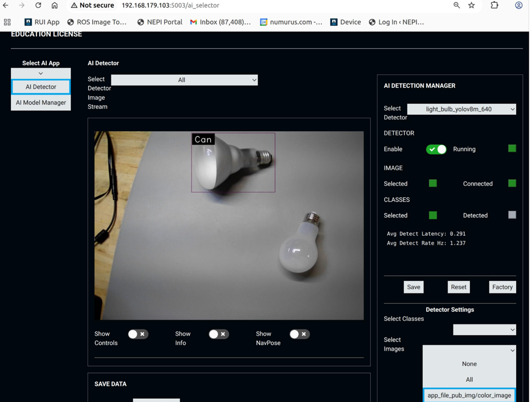The image size is (532, 402).
Task: Toggle the Show Controls switch
Action: click(x=138, y=334)
